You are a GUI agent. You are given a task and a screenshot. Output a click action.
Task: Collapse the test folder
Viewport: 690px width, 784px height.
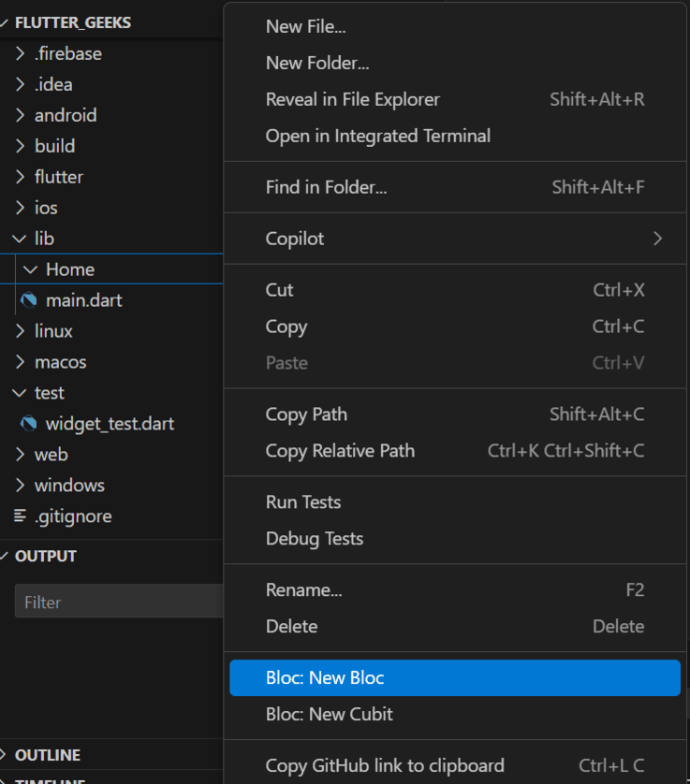click(20, 393)
